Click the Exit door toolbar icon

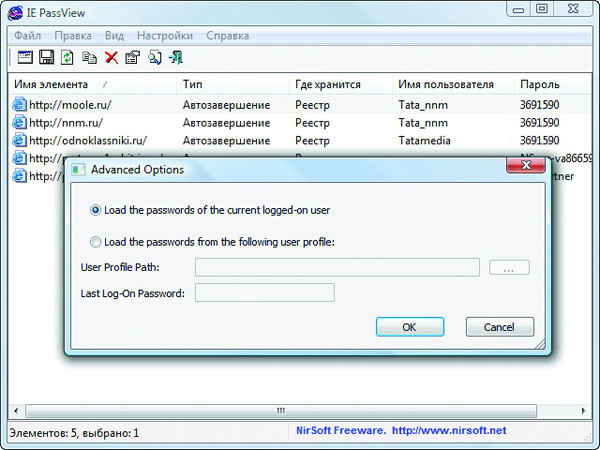click(176, 58)
